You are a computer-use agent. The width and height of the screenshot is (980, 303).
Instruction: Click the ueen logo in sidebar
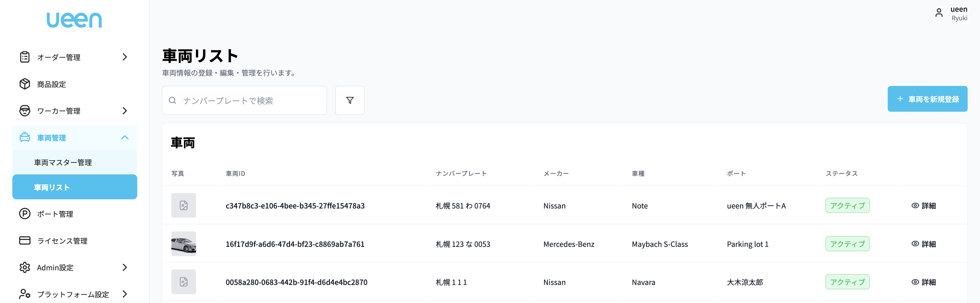pos(74,20)
